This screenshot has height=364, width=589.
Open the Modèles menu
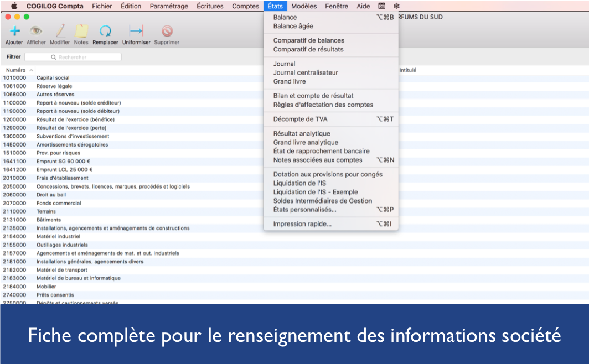(x=304, y=6)
